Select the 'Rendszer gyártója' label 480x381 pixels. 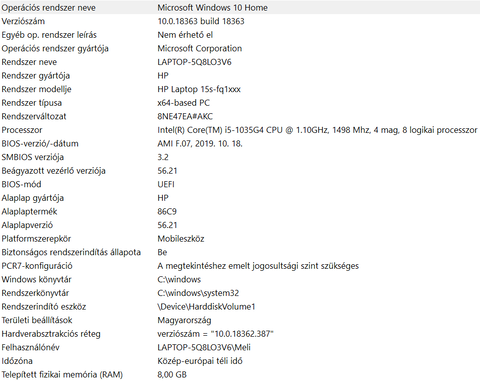point(36,76)
